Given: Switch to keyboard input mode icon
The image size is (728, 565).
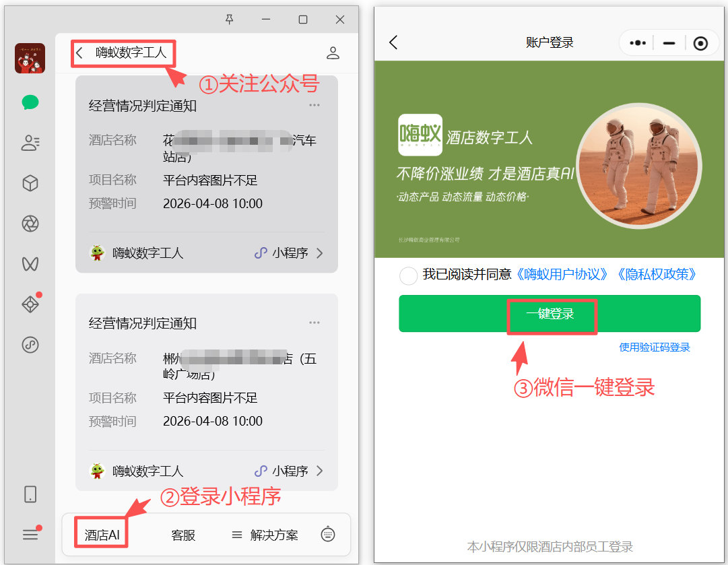Looking at the screenshot, I should click(x=328, y=535).
